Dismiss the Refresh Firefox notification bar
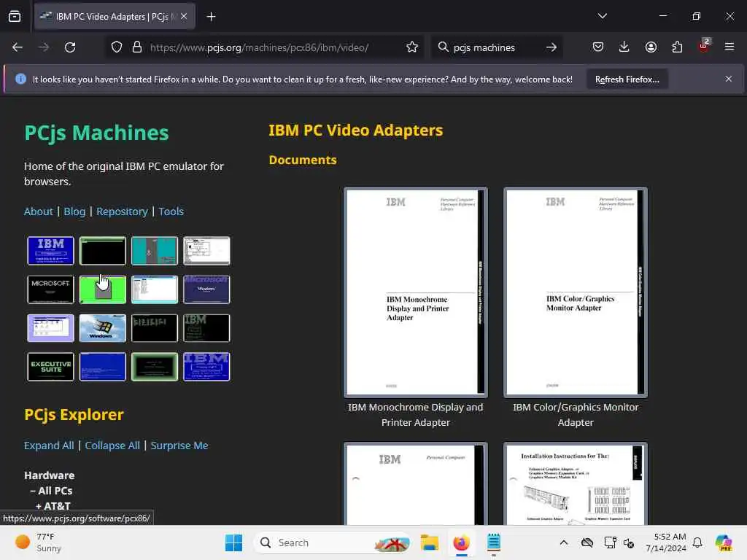This screenshot has width=747, height=560. coord(729,79)
